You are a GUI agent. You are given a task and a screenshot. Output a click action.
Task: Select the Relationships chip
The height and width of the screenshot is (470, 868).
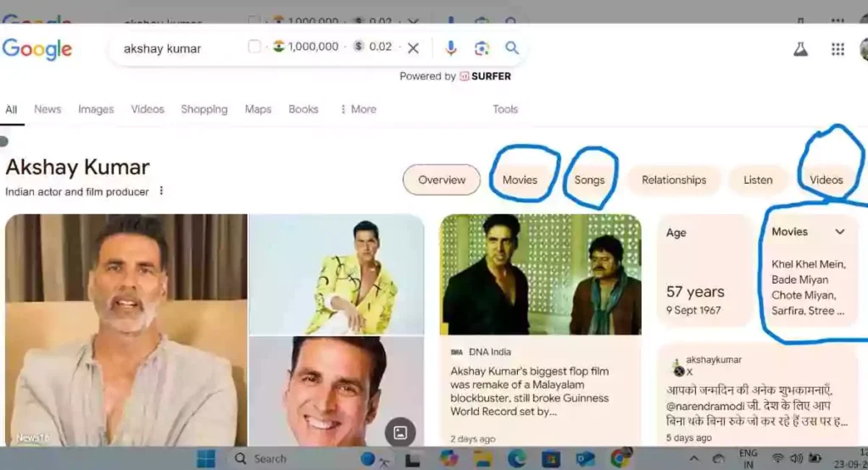(674, 180)
